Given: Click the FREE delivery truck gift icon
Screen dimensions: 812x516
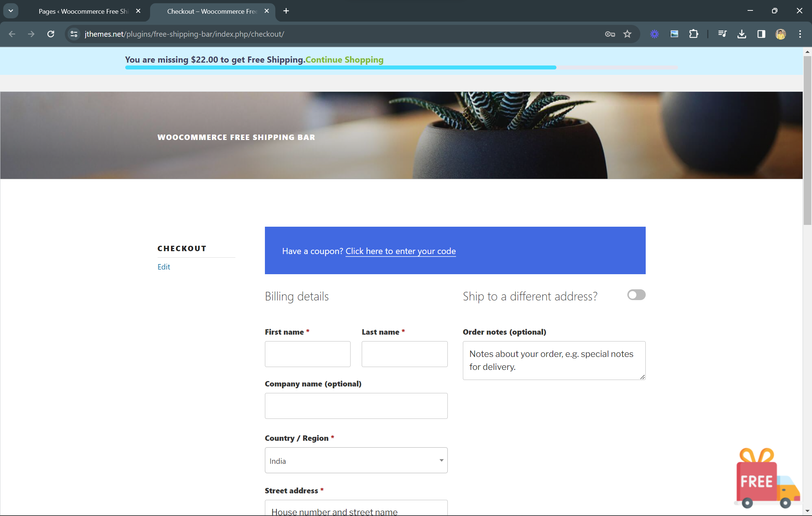Looking at the screenshot, I should [767, 478].
